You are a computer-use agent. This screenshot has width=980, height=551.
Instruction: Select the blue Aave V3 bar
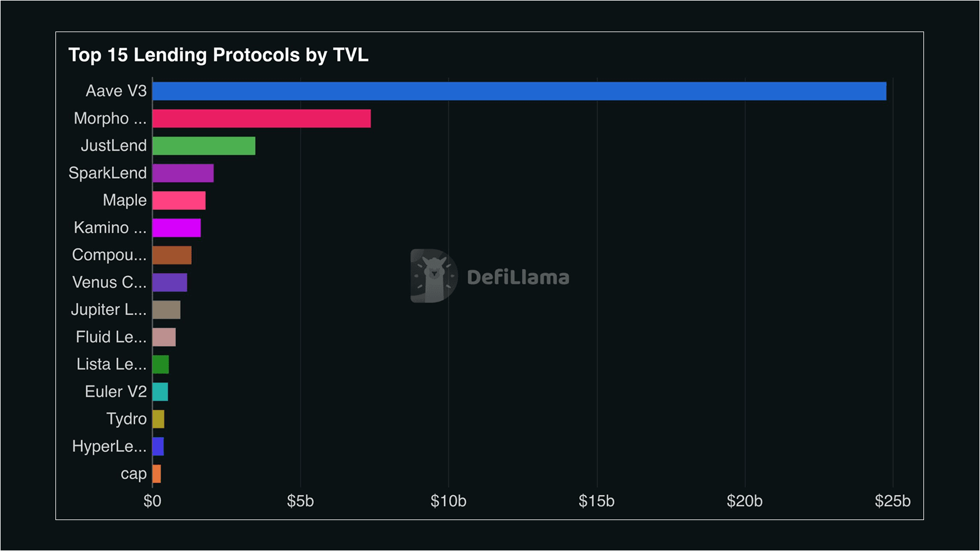[x=519, y=91]
